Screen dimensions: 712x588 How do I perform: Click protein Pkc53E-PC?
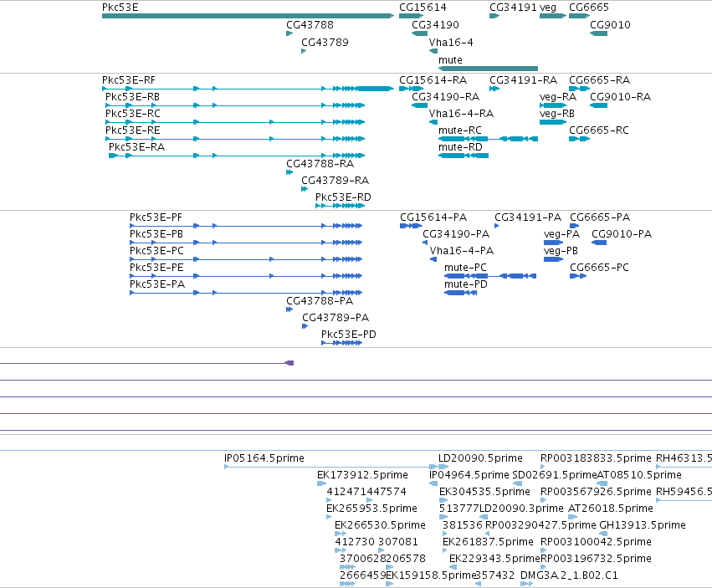(156, 251)
